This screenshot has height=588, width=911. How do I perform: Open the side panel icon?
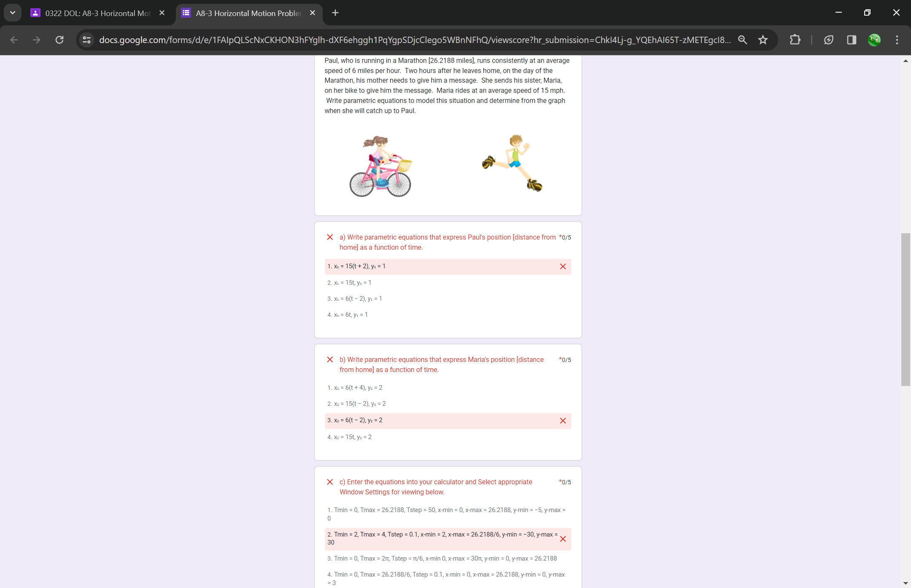[x=851, y=40]
